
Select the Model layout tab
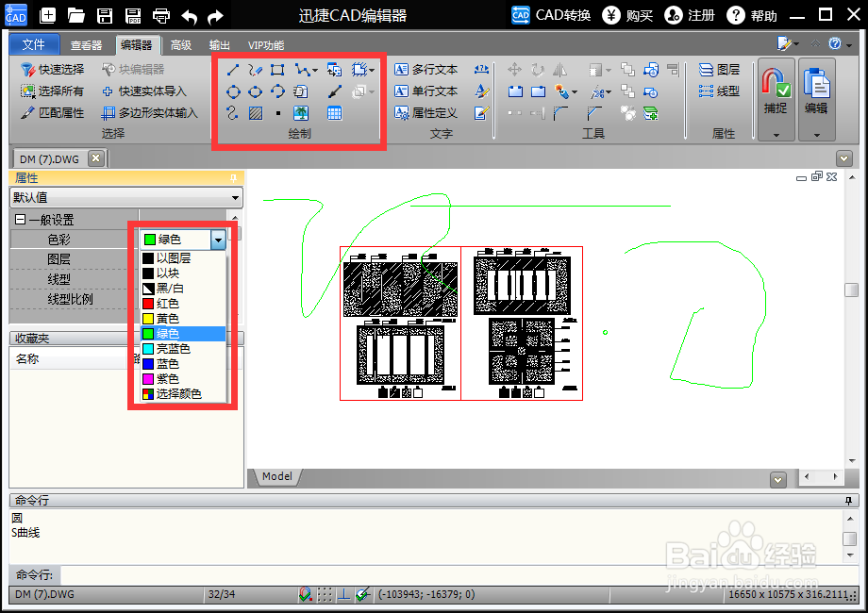[276, 476]
